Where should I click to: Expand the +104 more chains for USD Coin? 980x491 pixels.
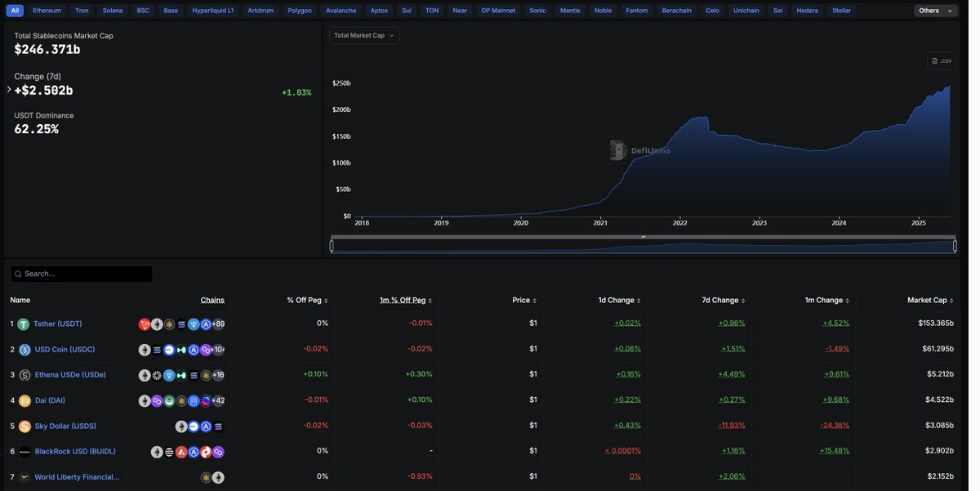[218, 350]
